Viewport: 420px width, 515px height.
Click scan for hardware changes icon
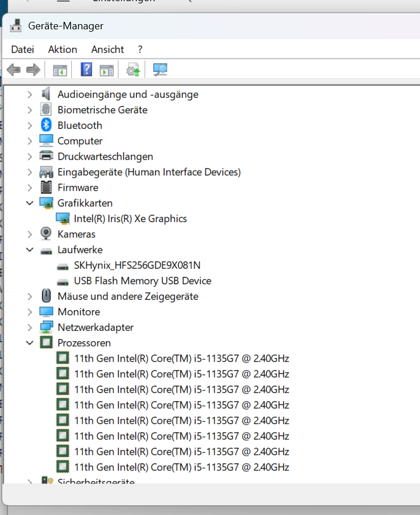click(161, 70)
